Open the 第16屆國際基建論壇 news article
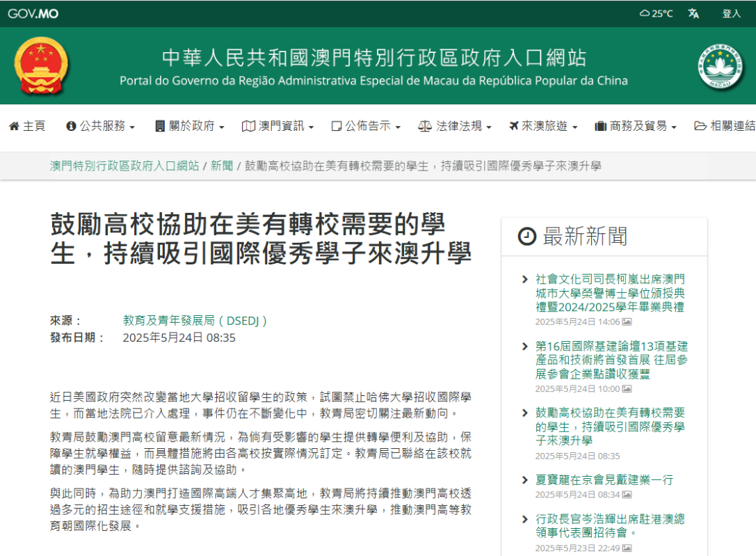This screenshot has width=756, height=556. coord(611,360)
